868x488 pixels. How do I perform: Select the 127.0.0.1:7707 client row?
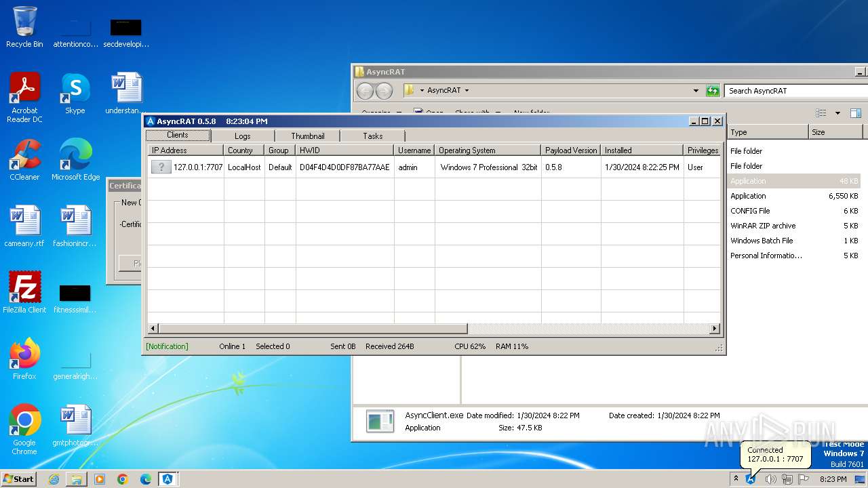pos(434,167)
